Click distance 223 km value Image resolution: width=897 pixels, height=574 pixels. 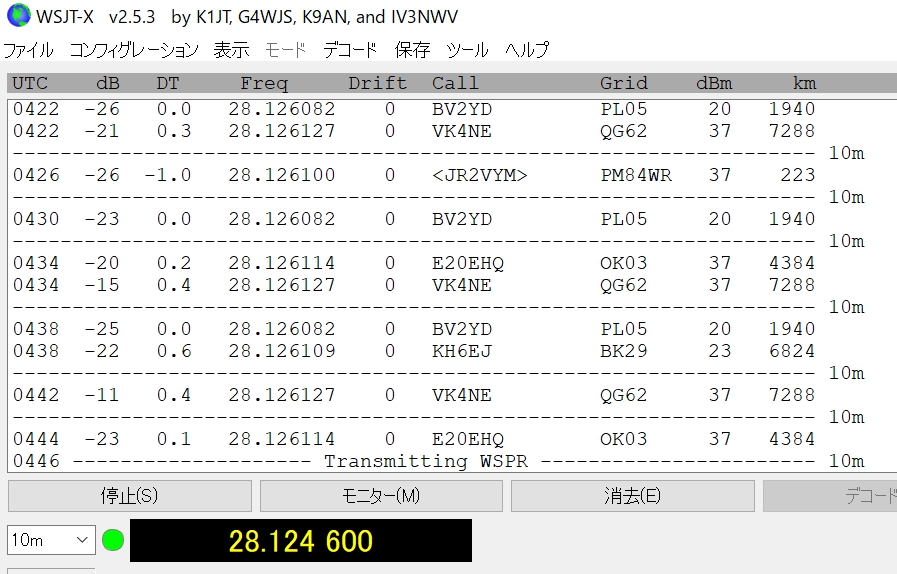coord(798,175)
